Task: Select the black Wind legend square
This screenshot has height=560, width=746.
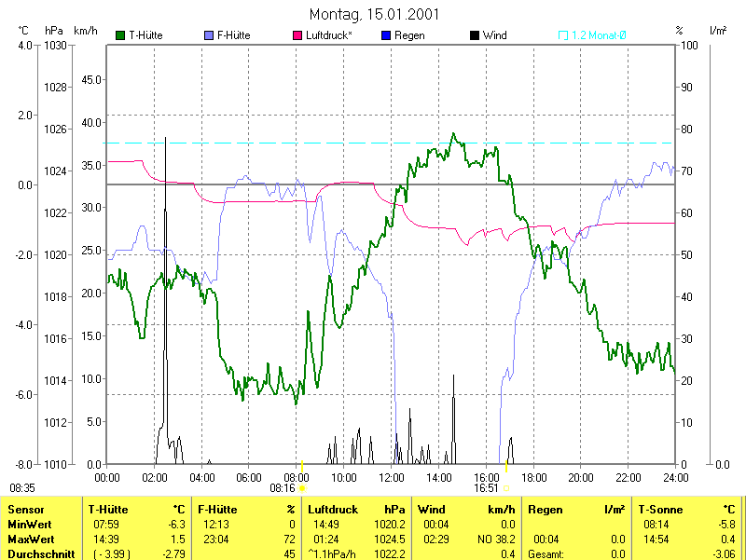Action: tap(475, 35)
